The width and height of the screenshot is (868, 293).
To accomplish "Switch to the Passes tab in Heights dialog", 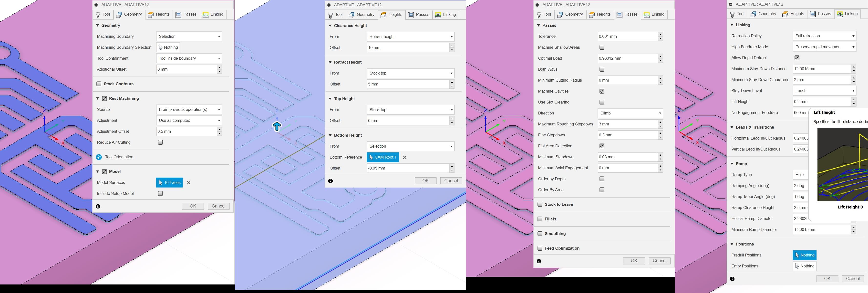I will point(419,14).
